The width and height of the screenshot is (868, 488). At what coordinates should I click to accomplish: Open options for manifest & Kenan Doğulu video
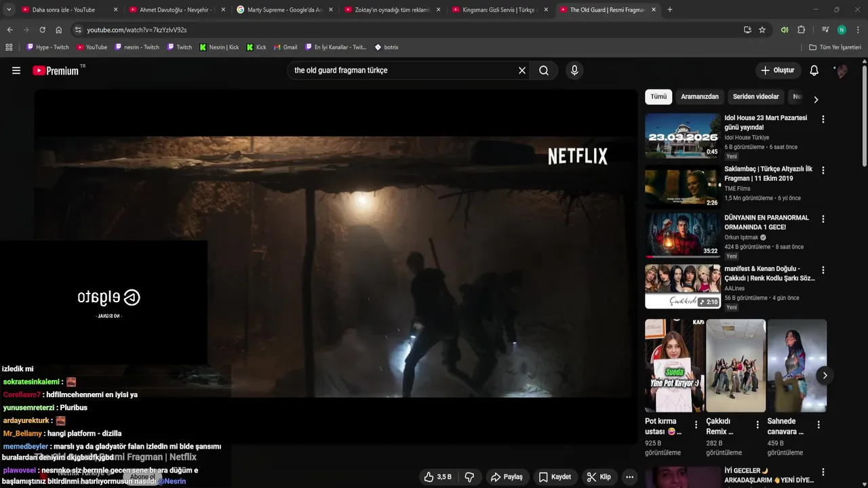(x=823, y=270)
